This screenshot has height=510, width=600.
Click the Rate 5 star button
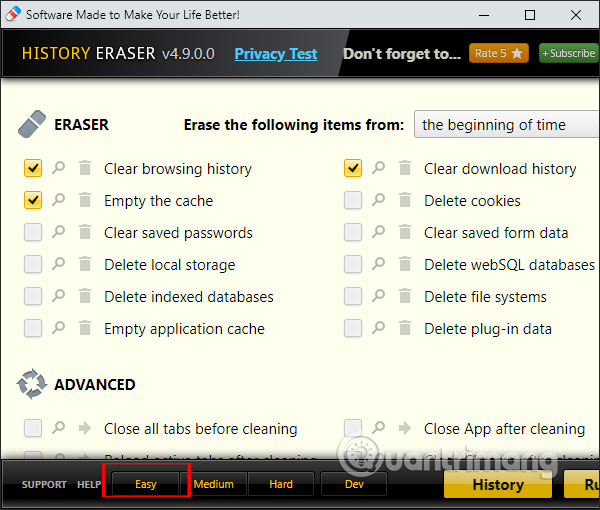(499, 53)
